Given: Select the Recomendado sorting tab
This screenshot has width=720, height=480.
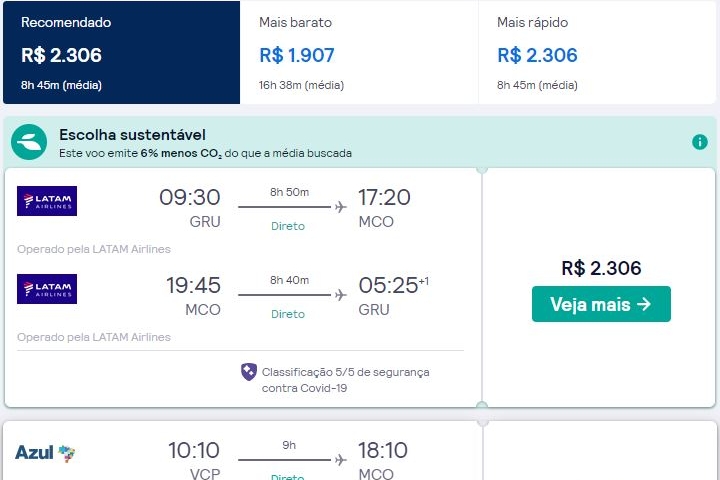Looking at the screenshot, I should (121, 52).
